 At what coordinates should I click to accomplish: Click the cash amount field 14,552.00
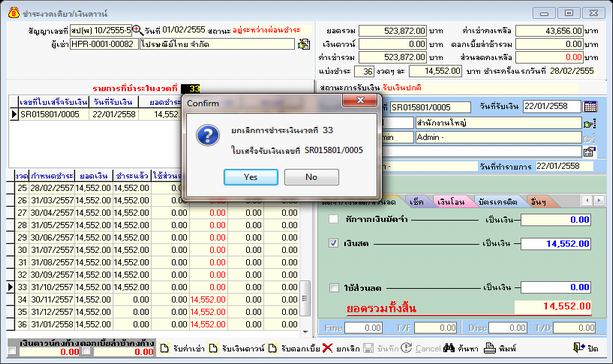tap(556, 244)
